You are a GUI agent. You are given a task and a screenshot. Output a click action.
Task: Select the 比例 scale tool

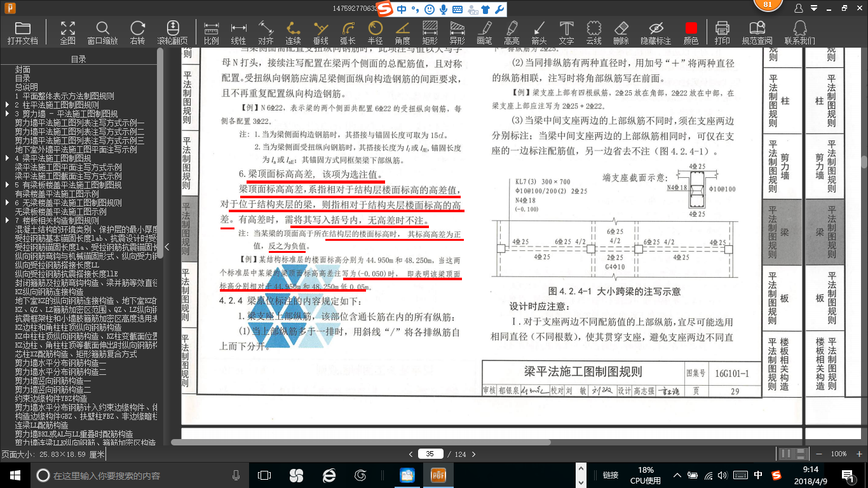click(212, 32)
